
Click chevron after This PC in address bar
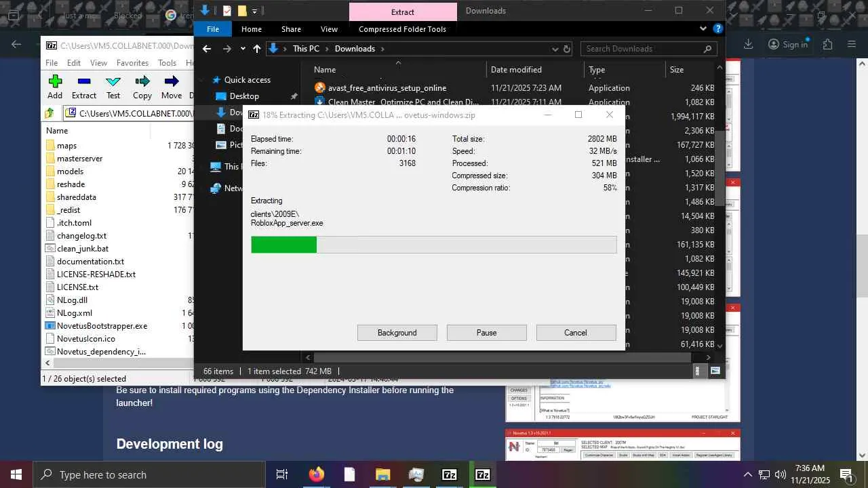[x=327, y=49]
